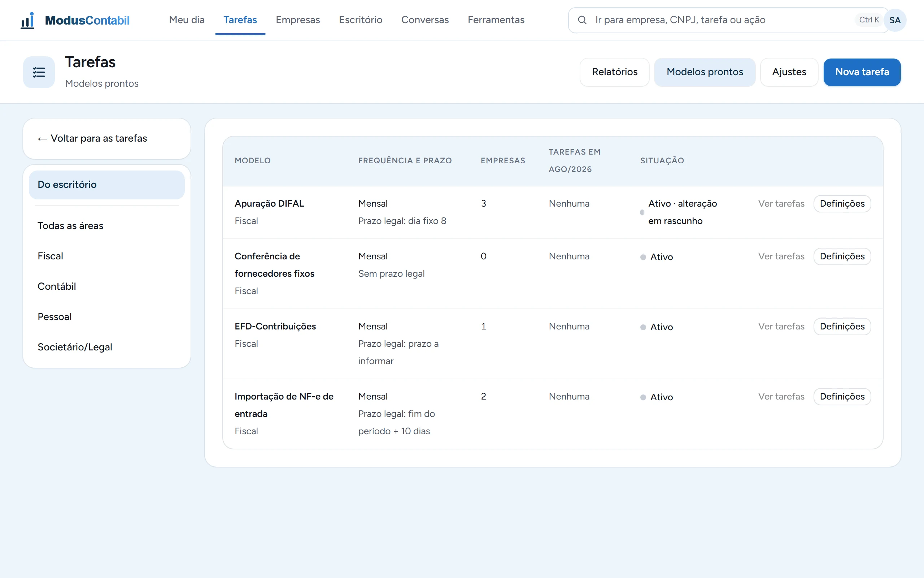Focus the empresa, CNPJ search field

[728, 20]
